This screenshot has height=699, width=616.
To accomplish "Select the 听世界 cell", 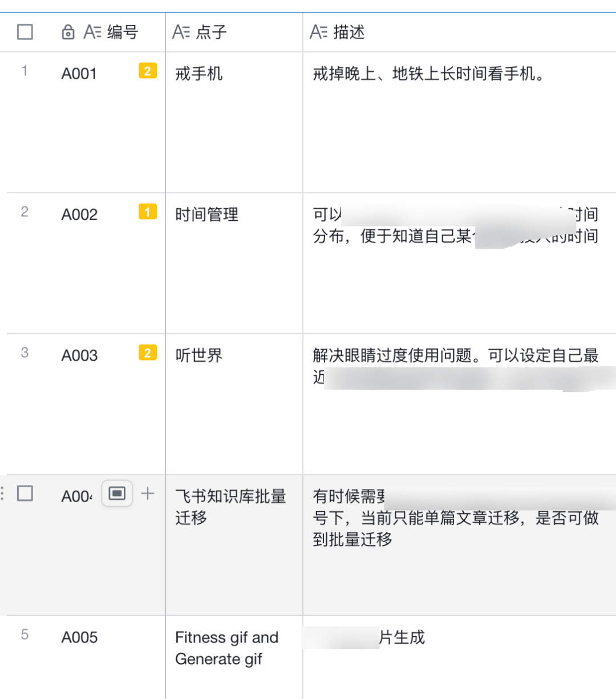I will click(199, 355).
